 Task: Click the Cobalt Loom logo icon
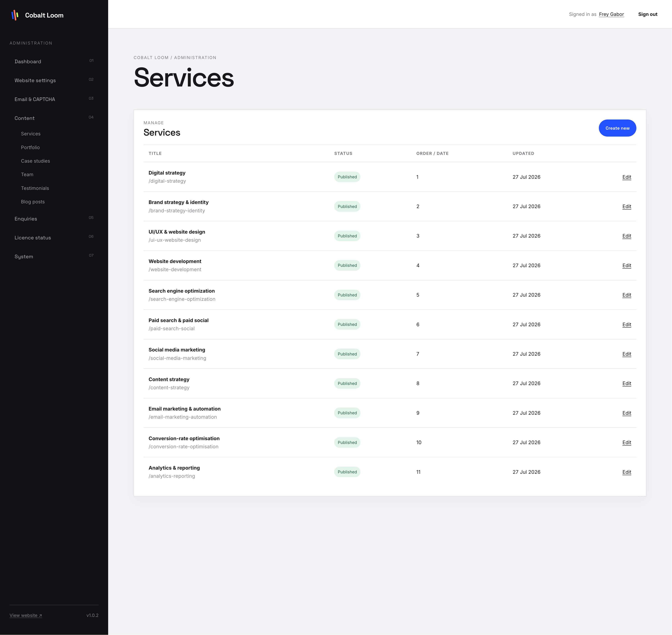pyautogui.click(x=15, y=15)
